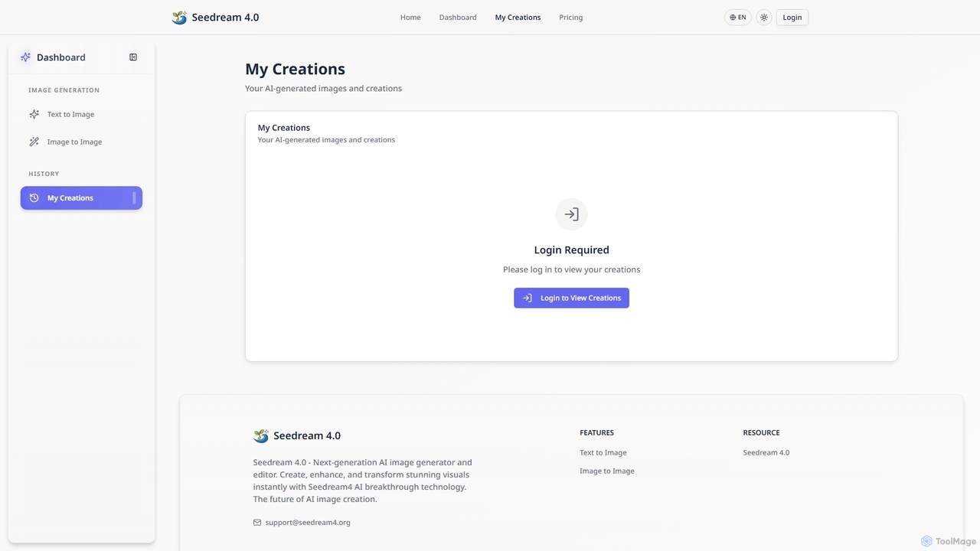The height and width of the screenshot is (551, 980).
Task: Open Text to Image in sidebar
Action: tap(81, 114)
